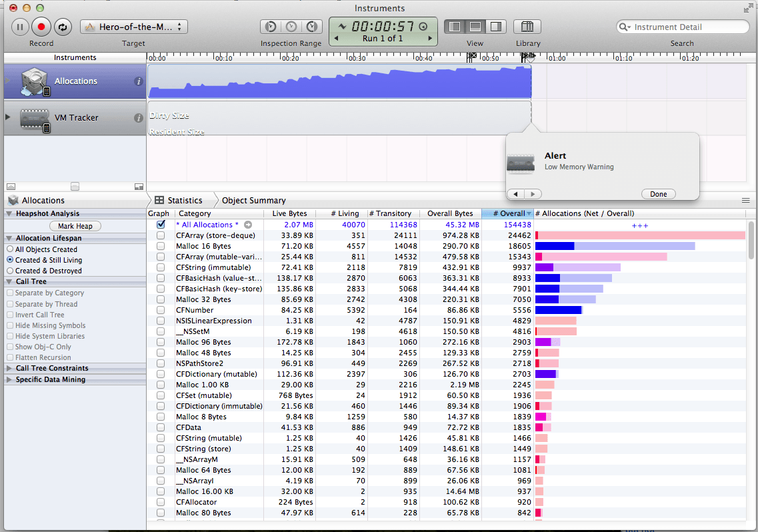This screenshot has height=532, width=758.
Task: Click the Mark Heap button
Action: (75, 226)
